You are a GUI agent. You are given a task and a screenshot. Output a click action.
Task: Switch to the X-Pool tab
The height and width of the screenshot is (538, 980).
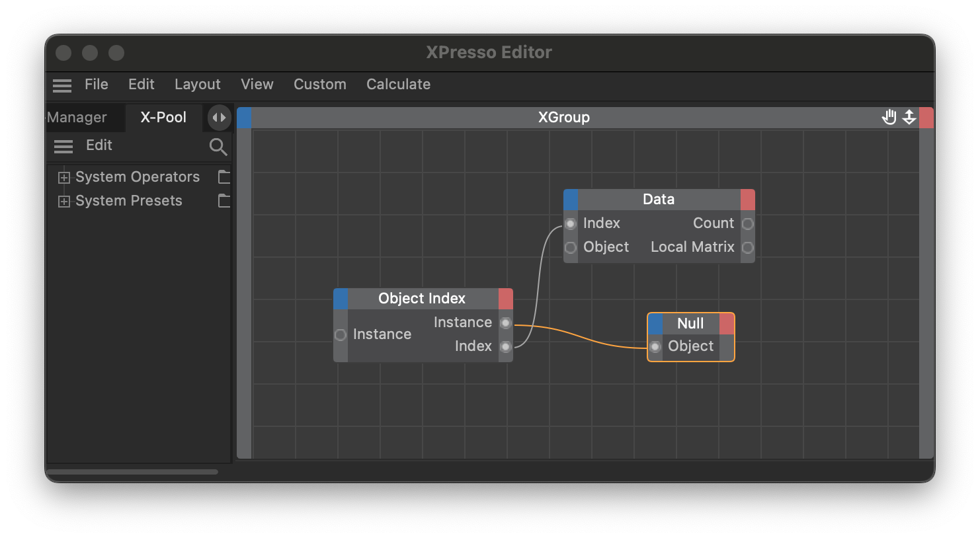(x=163, y=118)
